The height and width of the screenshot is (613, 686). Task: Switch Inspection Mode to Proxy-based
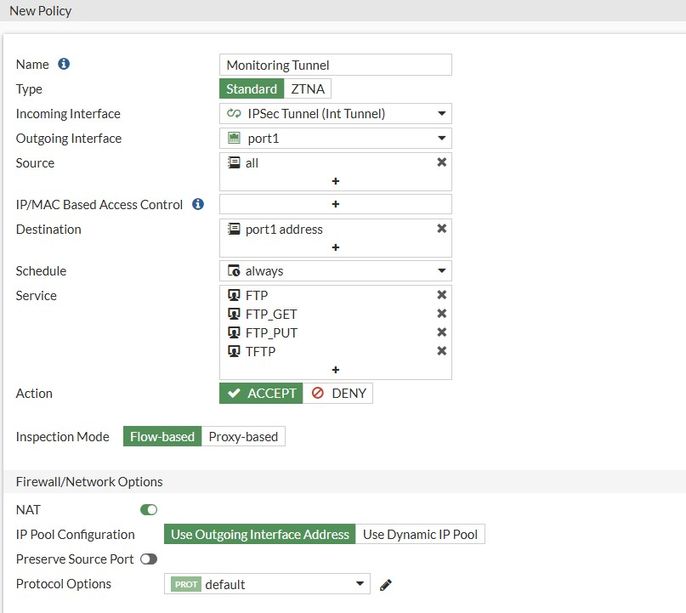coord(244,437)
